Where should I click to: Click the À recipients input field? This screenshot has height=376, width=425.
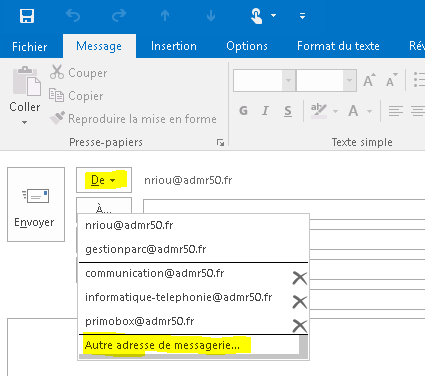pos(284,209)
